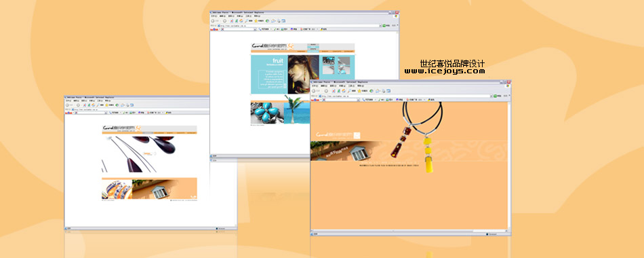This screenshot has width=644, height=258.
Task: Click the History globe icon in the right browser window
Action: point(371,90)
